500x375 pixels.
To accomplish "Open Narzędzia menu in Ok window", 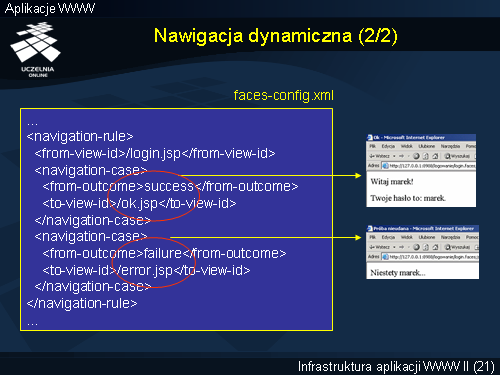I will click(450, 146).
